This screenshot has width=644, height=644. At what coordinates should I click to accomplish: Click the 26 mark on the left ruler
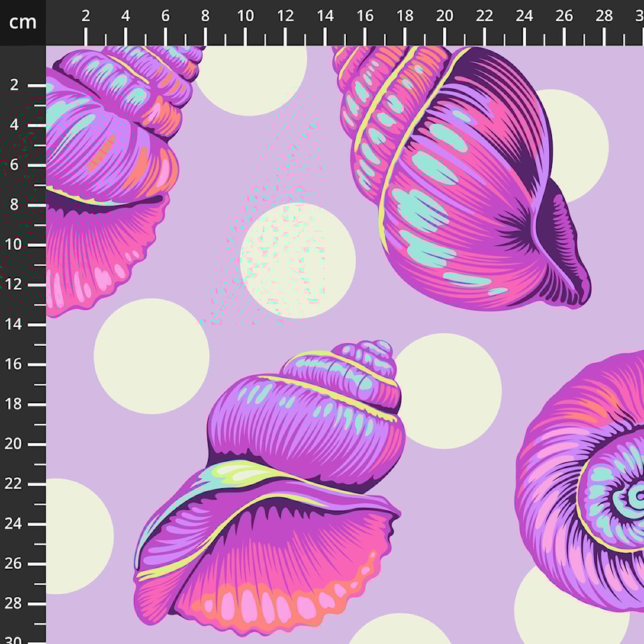pos(14,563)
